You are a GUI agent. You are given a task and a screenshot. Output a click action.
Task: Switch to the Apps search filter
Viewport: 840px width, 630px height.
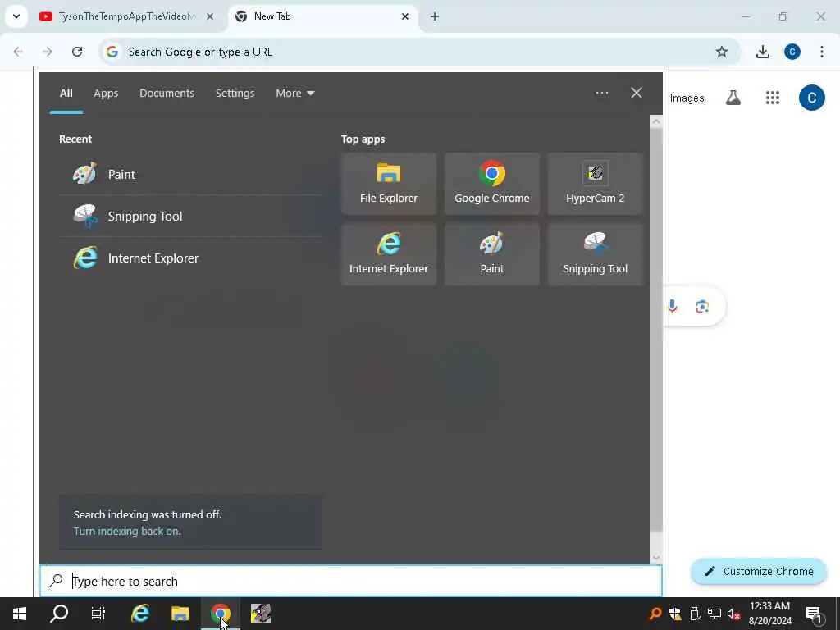point(106,94)
